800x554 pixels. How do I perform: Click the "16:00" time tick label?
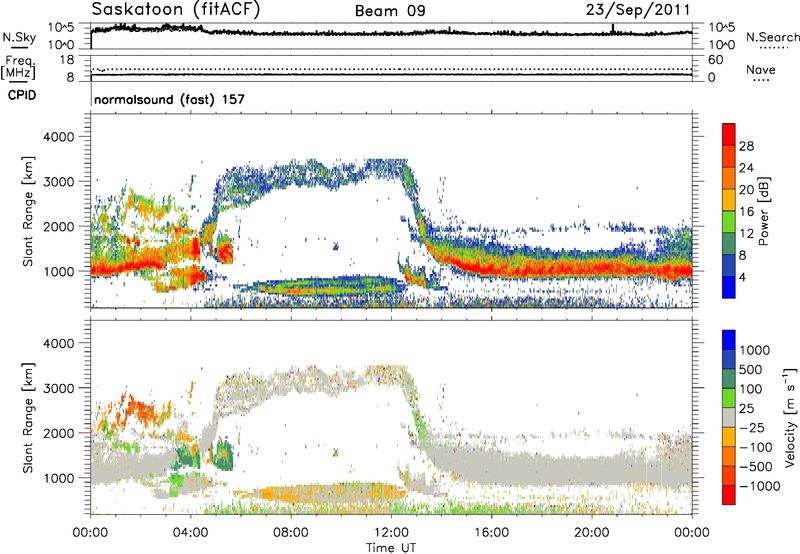[491, 532]
